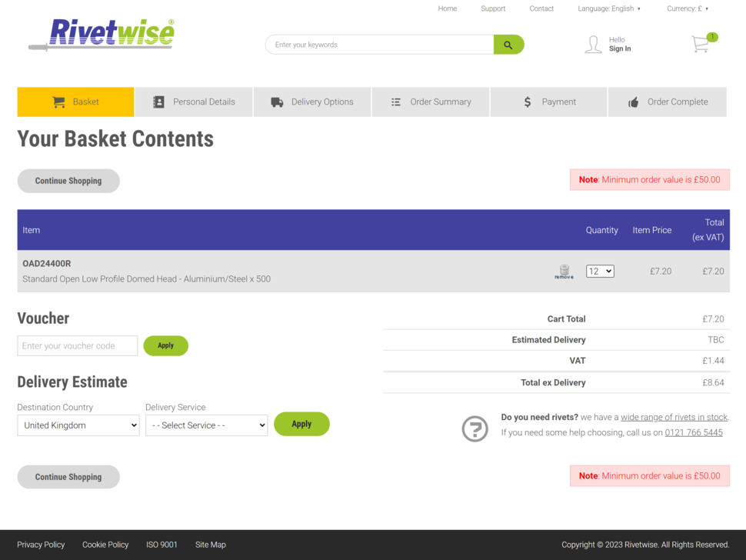Viewport: 746px width, 560px height.
Task: Follow the wide range of rivets link
Action: (x=674, y=417)
